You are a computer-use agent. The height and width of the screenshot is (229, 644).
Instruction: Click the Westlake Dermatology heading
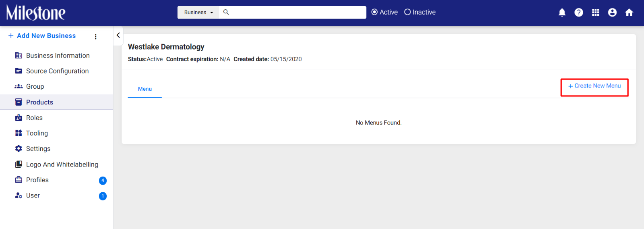pyautogui.click(x=166, y=47)
